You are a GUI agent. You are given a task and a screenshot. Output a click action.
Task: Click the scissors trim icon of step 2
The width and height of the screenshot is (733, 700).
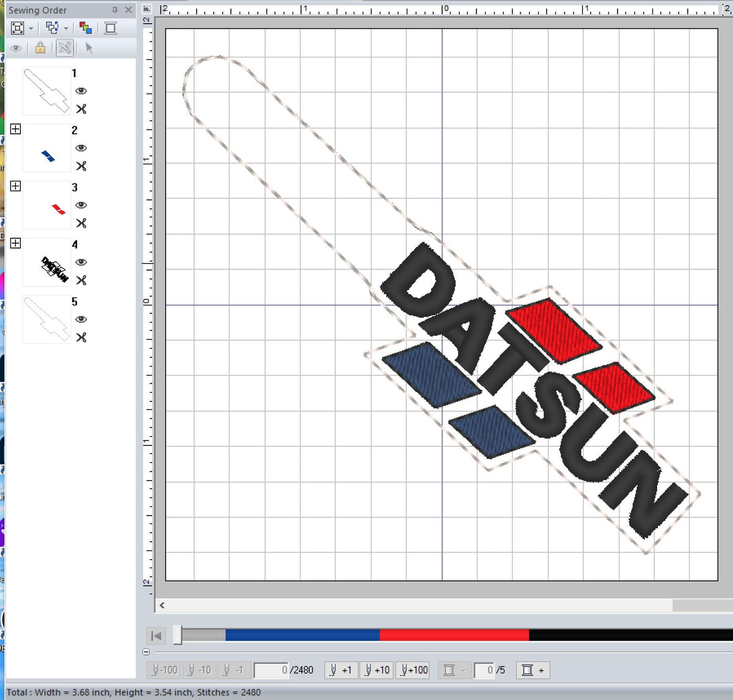[x=81, y=166]
